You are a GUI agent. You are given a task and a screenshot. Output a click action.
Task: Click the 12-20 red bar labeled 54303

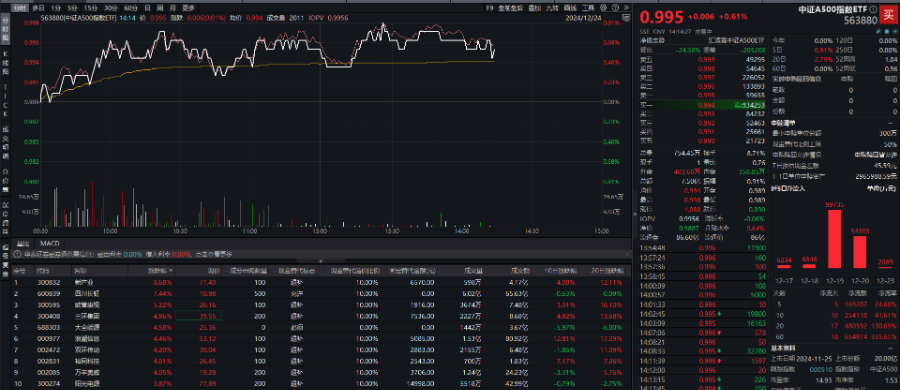860,252
